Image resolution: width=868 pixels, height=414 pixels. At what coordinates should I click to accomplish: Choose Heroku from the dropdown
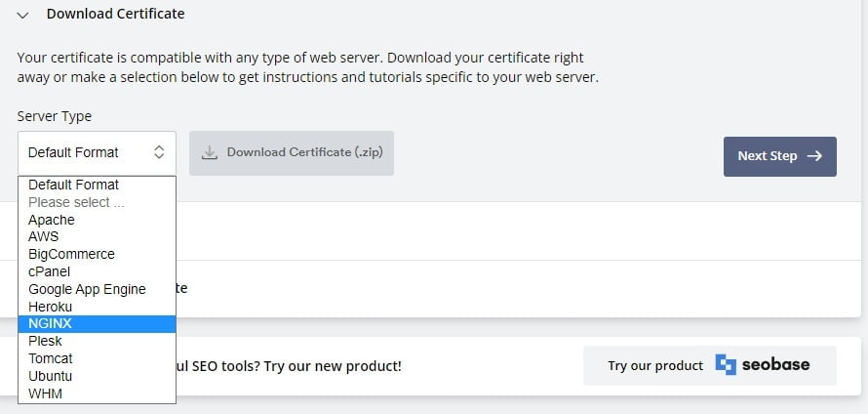(51, 307)
